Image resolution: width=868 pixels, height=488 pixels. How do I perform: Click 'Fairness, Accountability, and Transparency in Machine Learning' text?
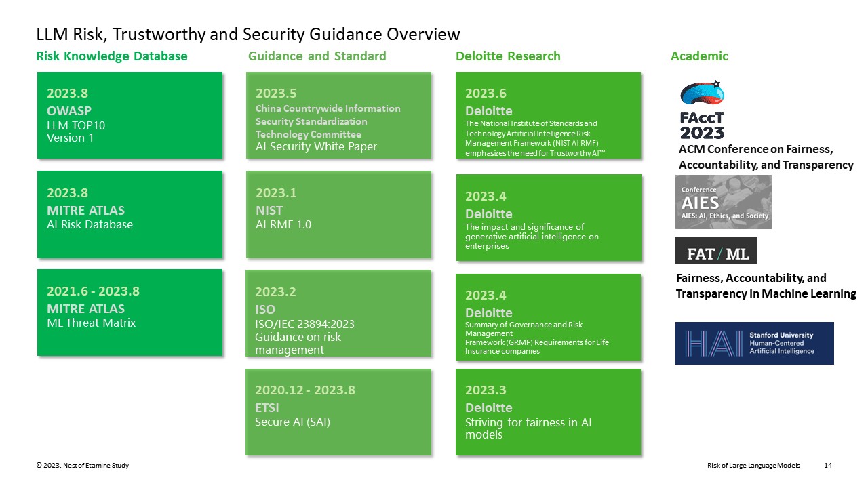[x=766, y=286]
